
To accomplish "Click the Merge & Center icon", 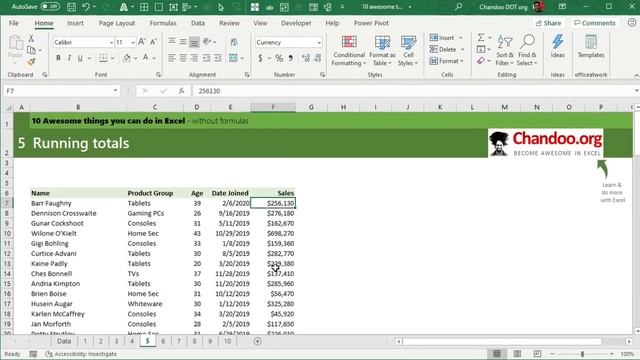I will click(x=233, y=58).
